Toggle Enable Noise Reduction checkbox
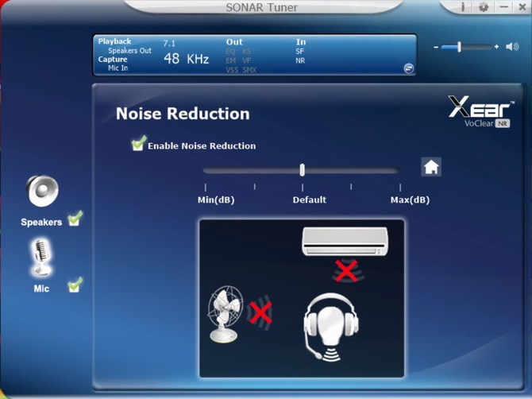Viewport: 532px width, 399px height. coord(138,143)
